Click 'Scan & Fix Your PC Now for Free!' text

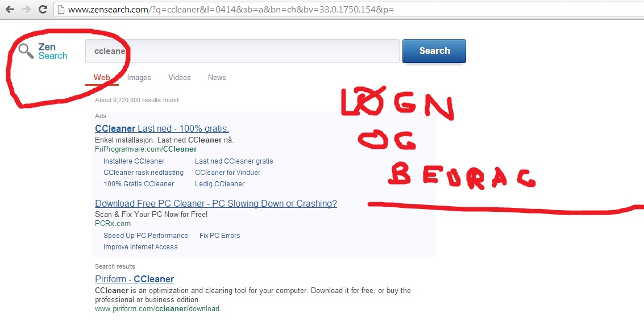click(x=152, y=214)
